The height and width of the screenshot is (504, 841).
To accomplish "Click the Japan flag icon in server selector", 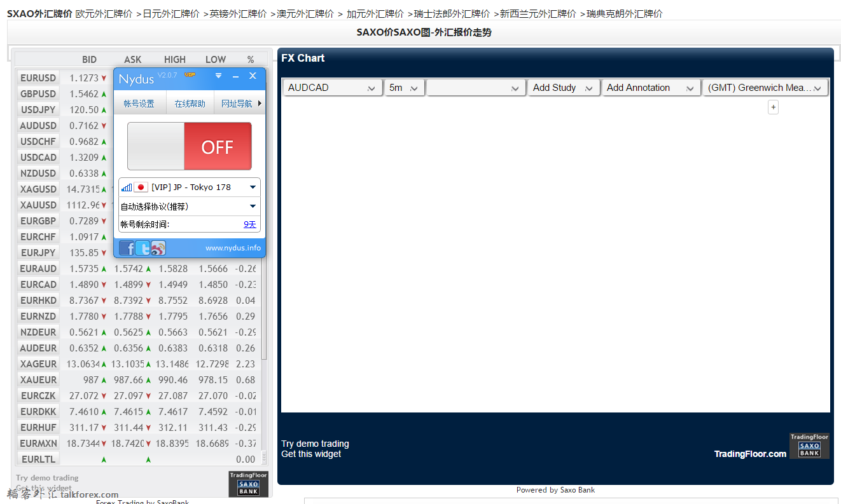I will pyautogui.click(x=141, y=187).
